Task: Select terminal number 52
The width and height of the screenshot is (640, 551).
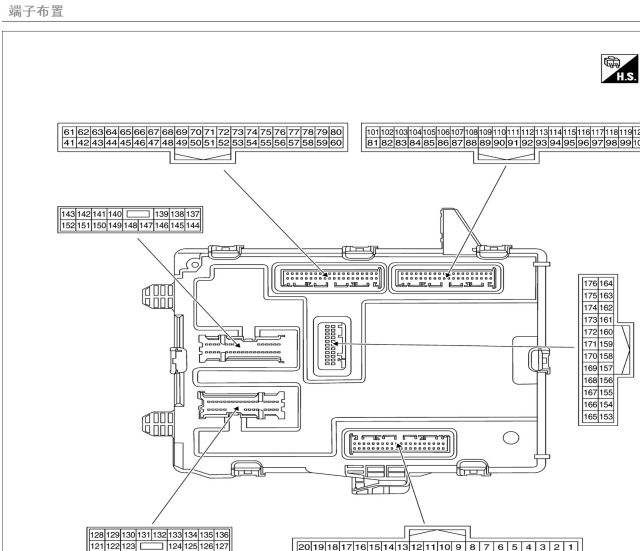Action: click(x=223, y=143)
